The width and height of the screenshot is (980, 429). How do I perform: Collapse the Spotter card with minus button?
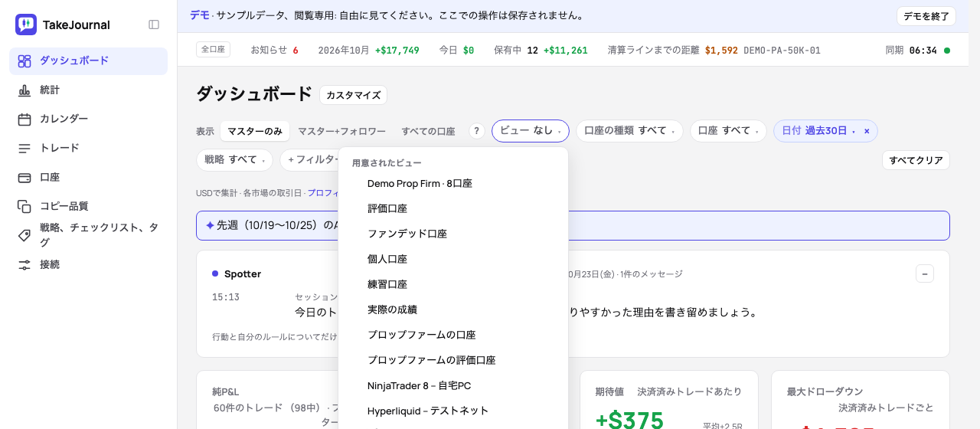click(x=925, y=273)
